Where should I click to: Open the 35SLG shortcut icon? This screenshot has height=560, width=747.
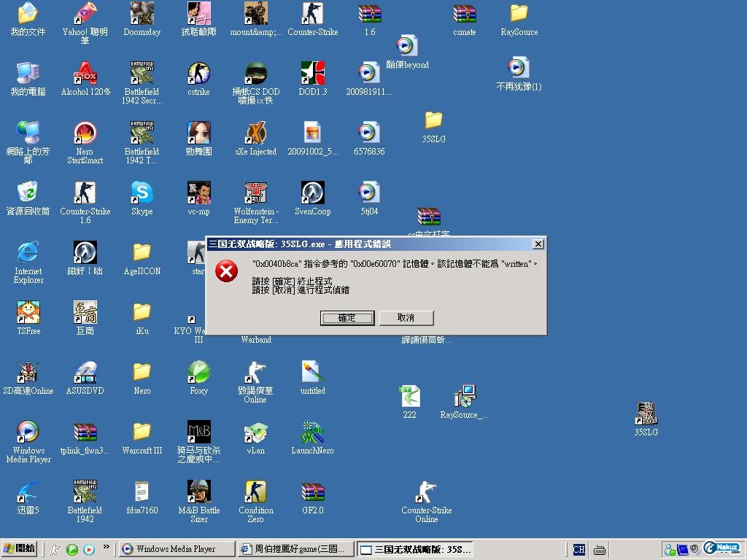(646, 414)
